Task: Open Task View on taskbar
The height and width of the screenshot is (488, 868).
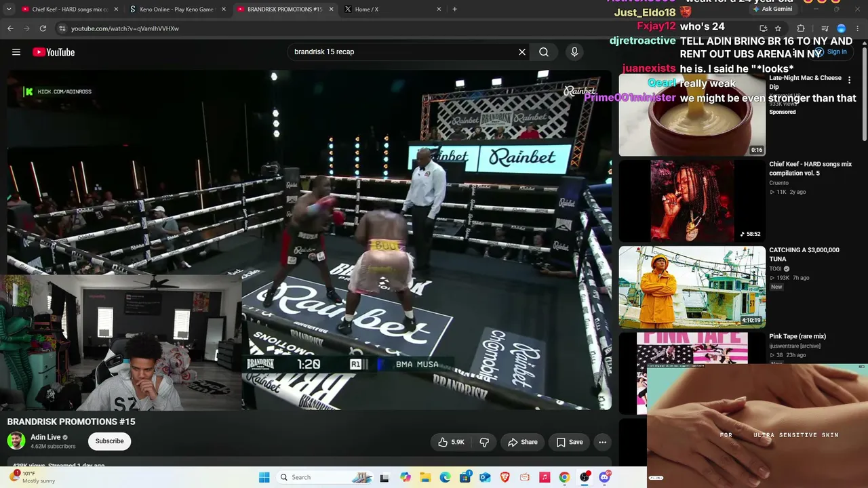Action: pos(384,477)
